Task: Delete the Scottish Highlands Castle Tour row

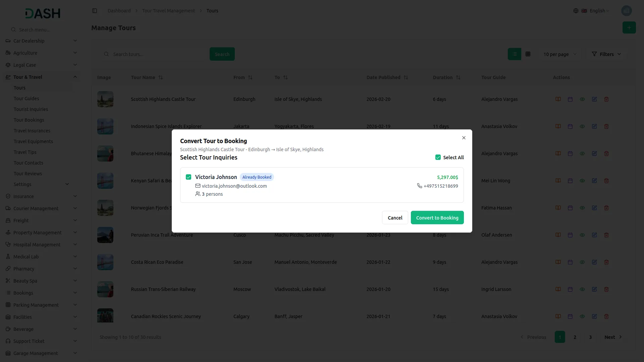Action: (x=606, y=99)
